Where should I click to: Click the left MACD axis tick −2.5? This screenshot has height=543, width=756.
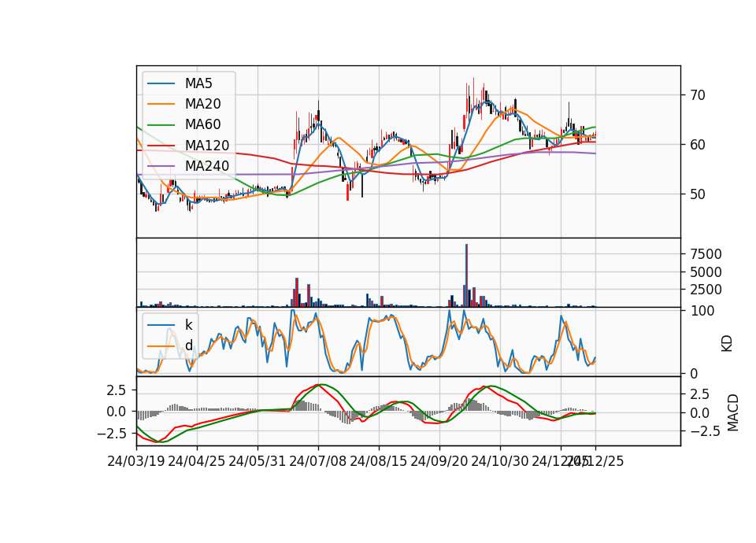point(111,434)
